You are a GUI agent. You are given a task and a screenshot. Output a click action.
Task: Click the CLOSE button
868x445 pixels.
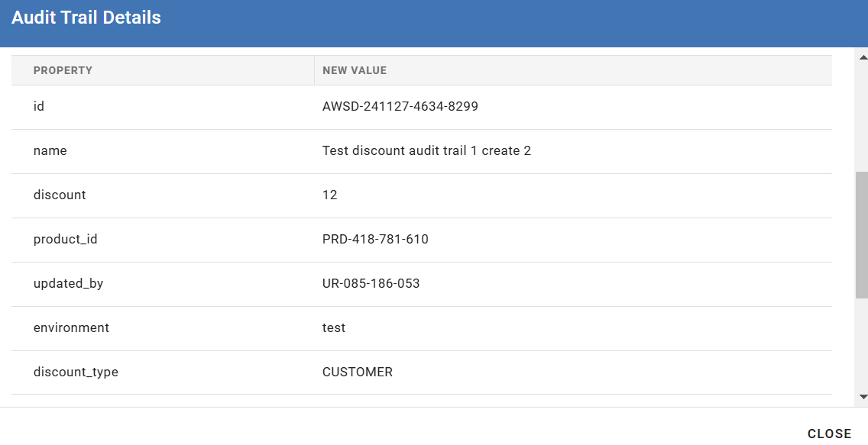(829, 434)
